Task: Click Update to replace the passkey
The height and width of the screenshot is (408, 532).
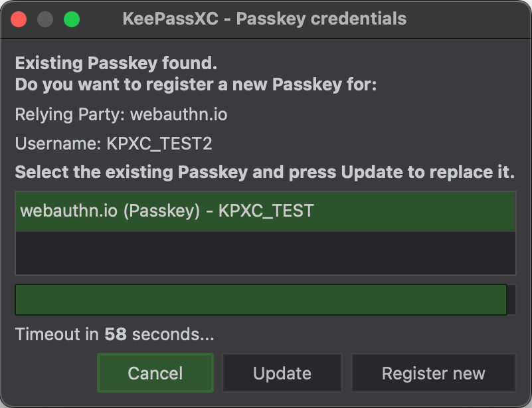Action: (282, 373)
